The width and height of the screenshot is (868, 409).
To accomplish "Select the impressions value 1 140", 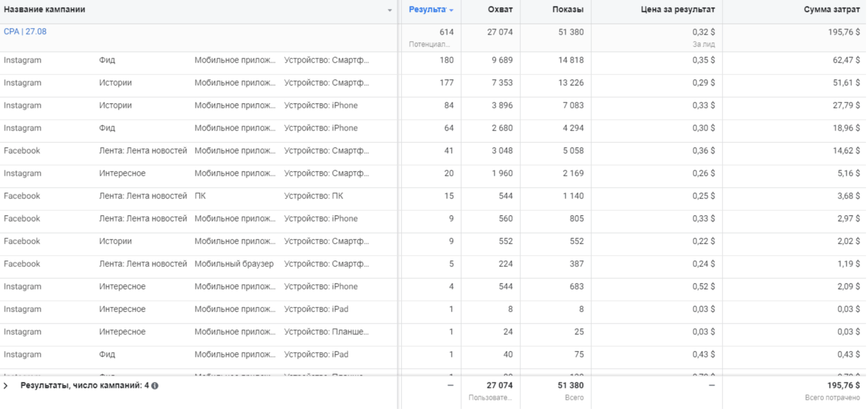I will tap(573, 196).
